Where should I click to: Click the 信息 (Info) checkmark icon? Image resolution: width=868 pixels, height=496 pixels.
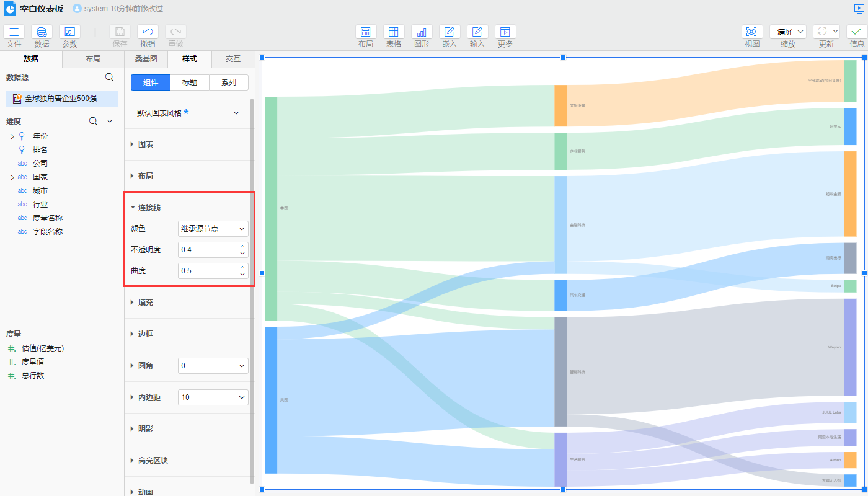coord(857,32)
